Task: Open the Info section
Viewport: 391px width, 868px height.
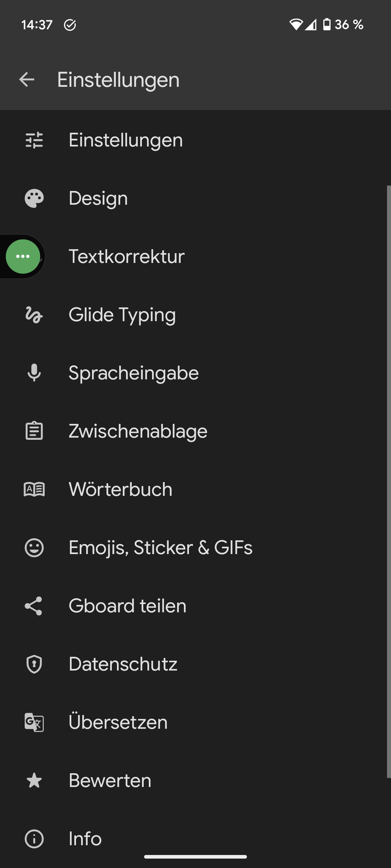Action: (85, 839)
